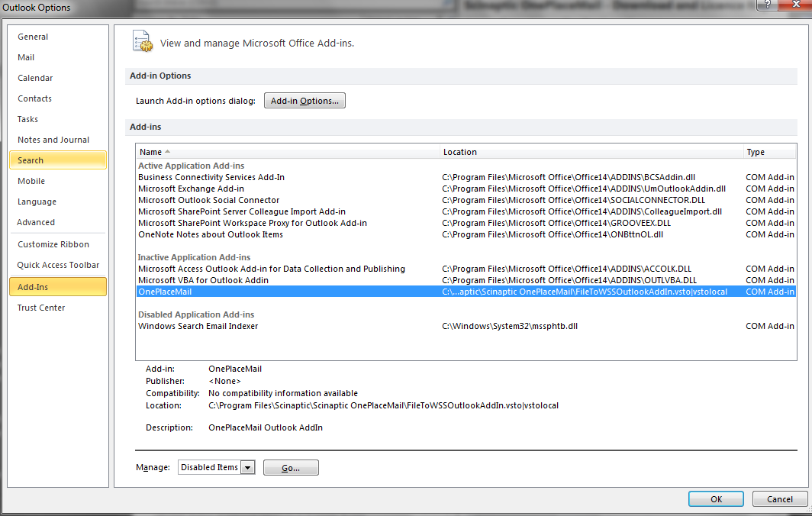Sort add-ins by Name column header
Viewport: 812px width, 516px height.
coord(288,152)
